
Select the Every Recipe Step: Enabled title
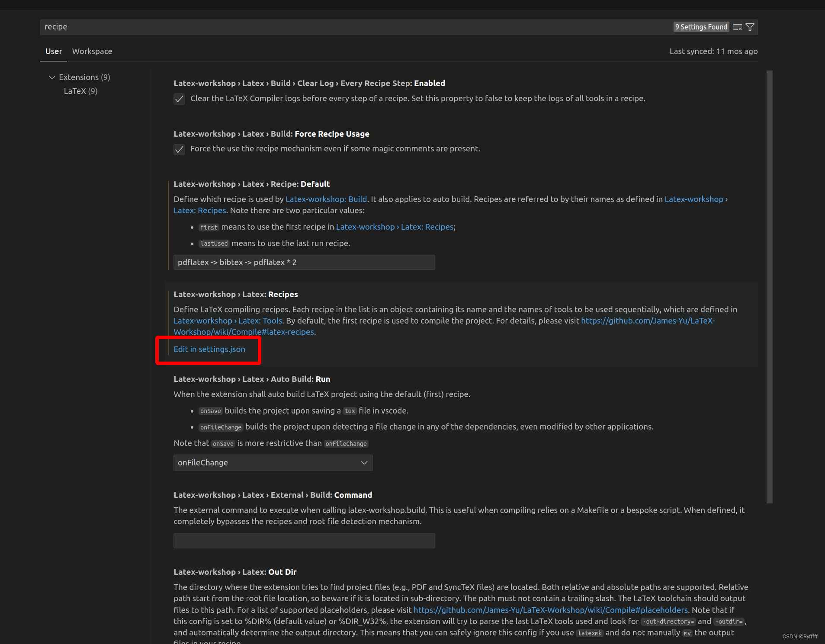coord(309,83)
